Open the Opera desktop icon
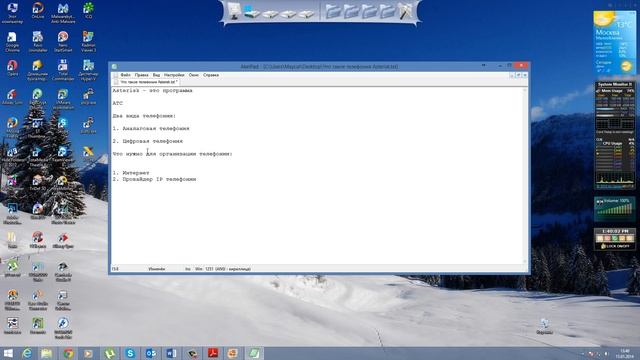640x360 pixels. tap(12, 68)
